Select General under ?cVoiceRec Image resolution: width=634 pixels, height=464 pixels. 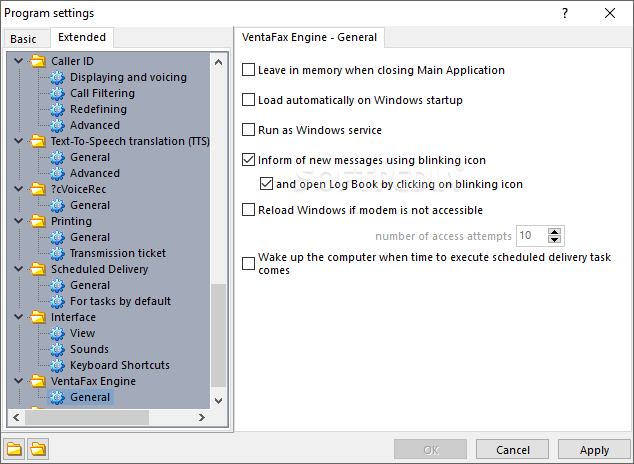[x=90, y=205]
